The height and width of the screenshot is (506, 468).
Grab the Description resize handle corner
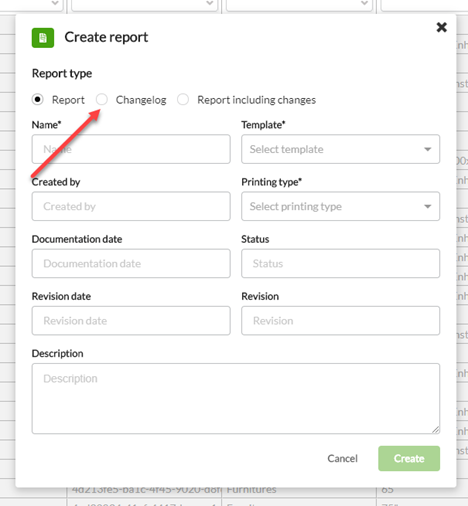point(436,430)
